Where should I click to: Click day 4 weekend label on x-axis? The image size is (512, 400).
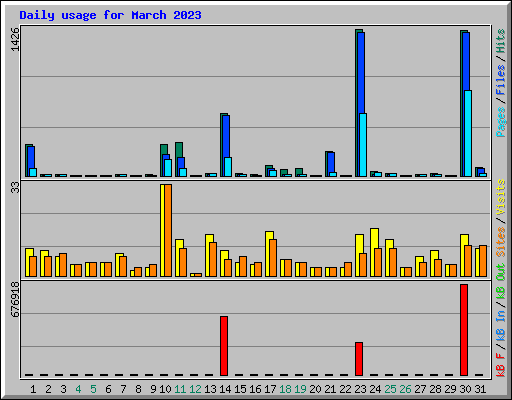[78, 389]
